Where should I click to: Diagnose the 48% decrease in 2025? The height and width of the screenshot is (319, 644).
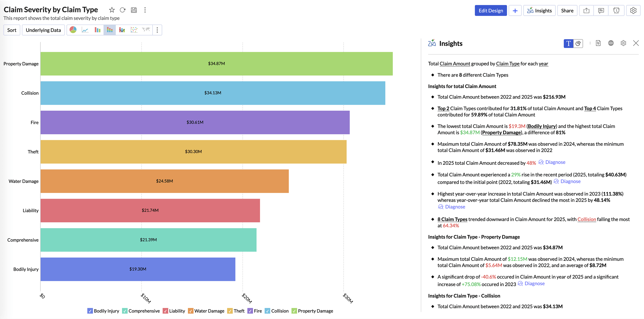coord(555,162)
